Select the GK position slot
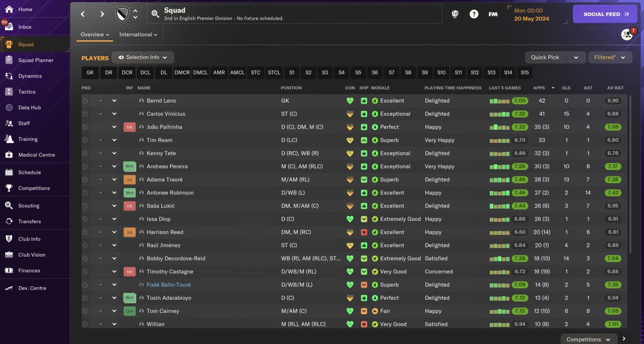 (x=90, y=72)
